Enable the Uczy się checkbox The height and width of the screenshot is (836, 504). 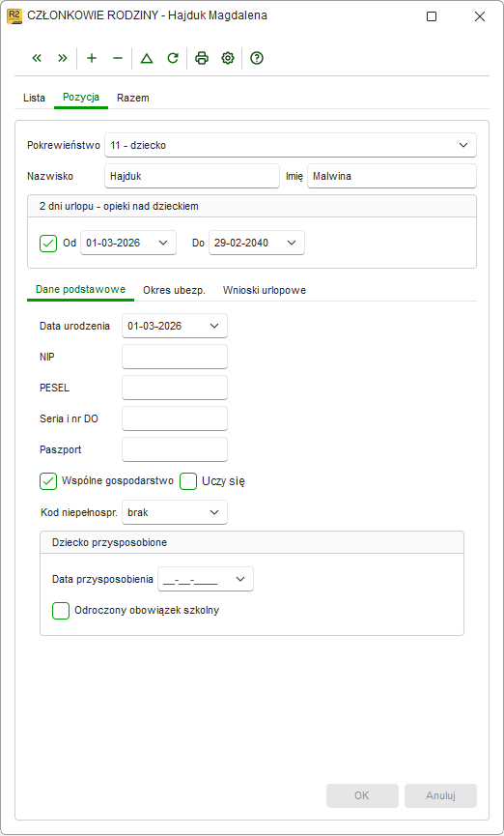pos(188,481)
